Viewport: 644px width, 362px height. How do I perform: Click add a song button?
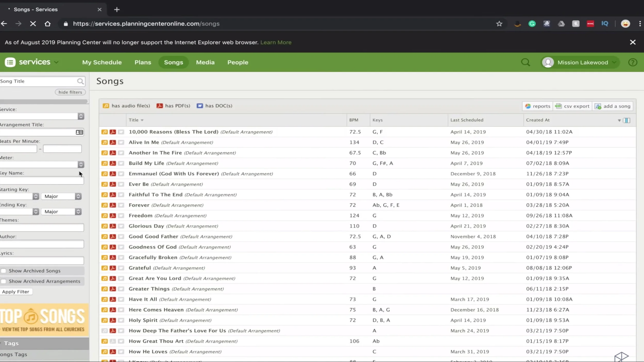pyautogui.click(x=613, y=106)
